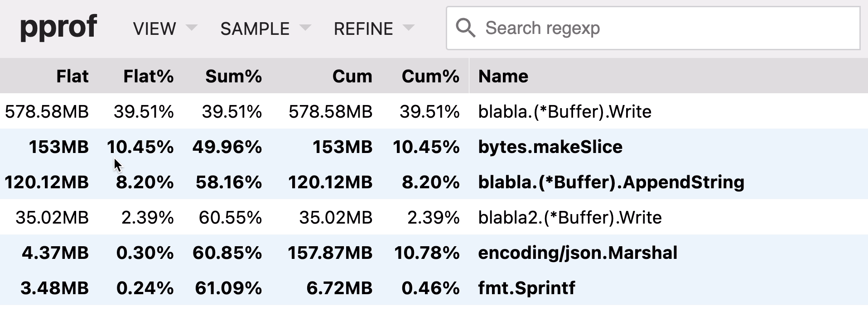
Task: Sort by Name column header
Action: (x=503, y=76)
